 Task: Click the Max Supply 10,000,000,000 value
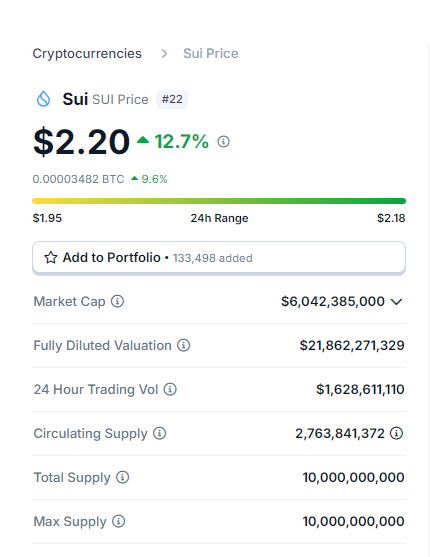[x=353, y=521]
